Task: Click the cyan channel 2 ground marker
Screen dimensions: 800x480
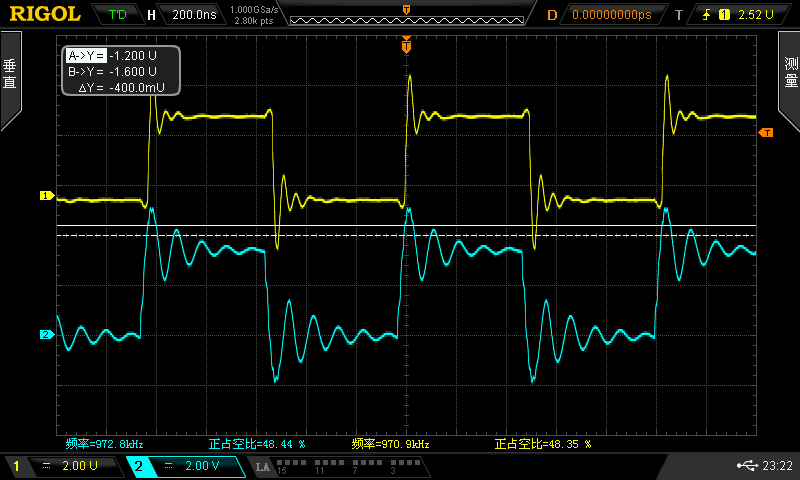Action: (x=45, y=334)
